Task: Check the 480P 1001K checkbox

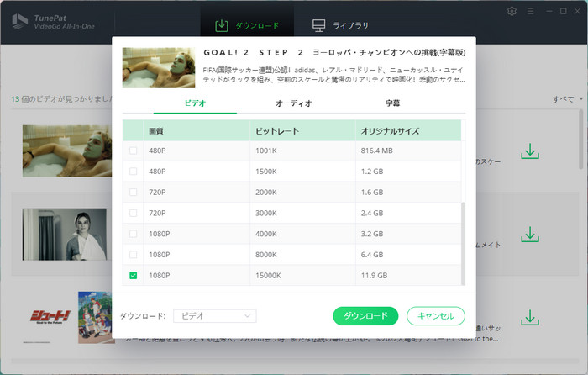Action: pos(133,151)
